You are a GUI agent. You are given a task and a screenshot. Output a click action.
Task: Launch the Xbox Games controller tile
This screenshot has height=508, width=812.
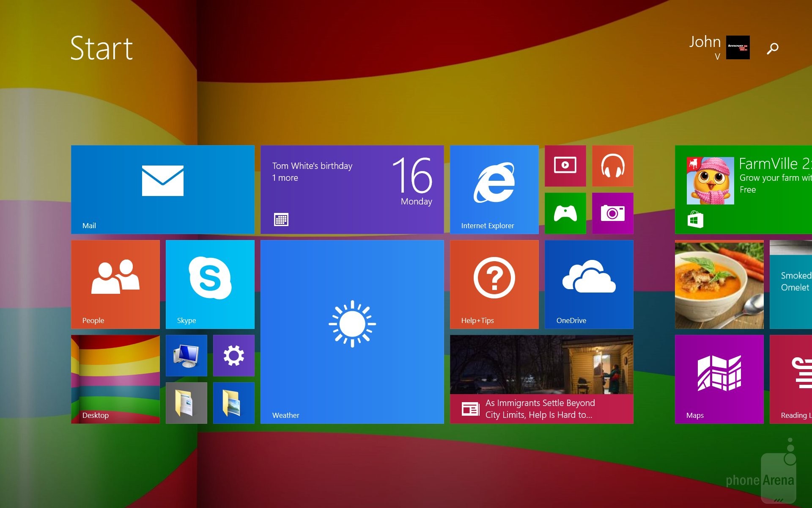point(565,213)
